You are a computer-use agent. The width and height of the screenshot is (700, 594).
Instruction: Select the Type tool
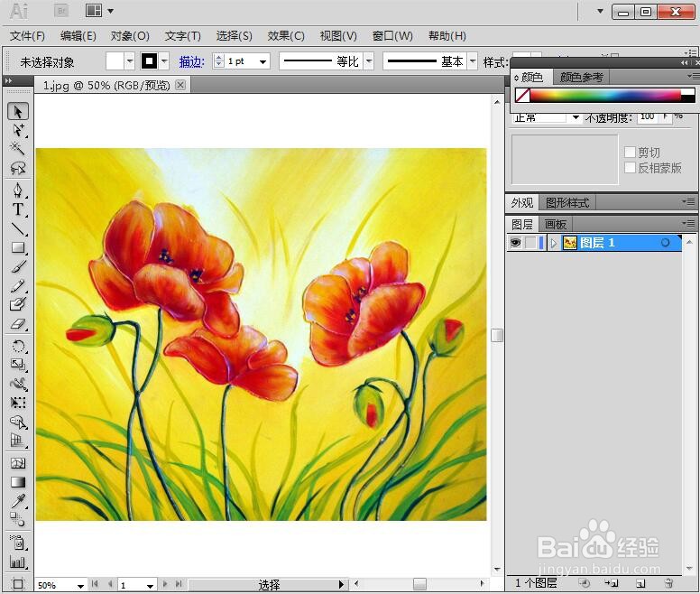(x=18, y=209)
